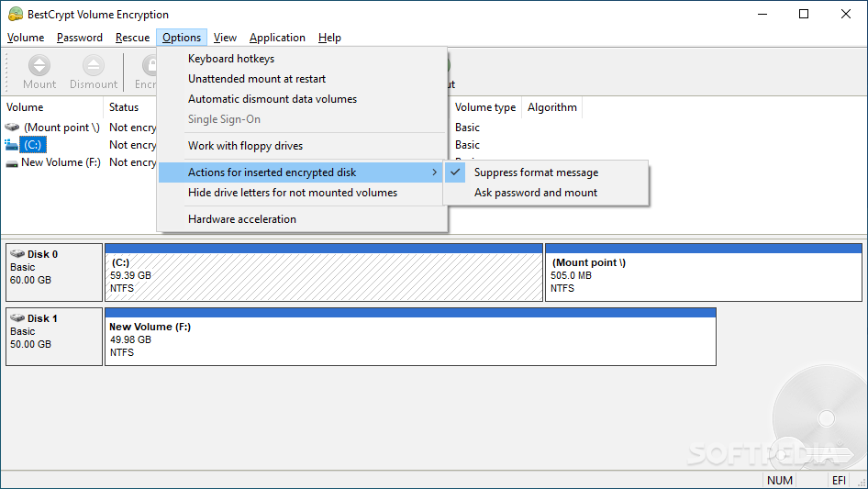Click the Disk 0 hard drive icon
This screenshot has width=868, height=489.
point(17,253)
